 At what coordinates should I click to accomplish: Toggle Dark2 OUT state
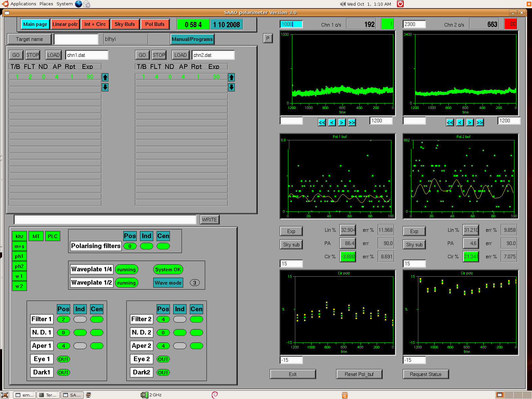tap(163, 372)
